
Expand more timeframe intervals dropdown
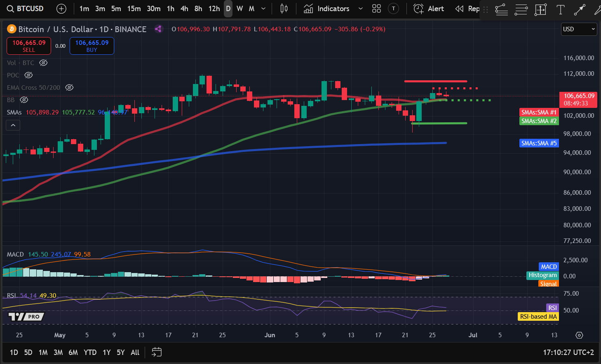(263, 9)
